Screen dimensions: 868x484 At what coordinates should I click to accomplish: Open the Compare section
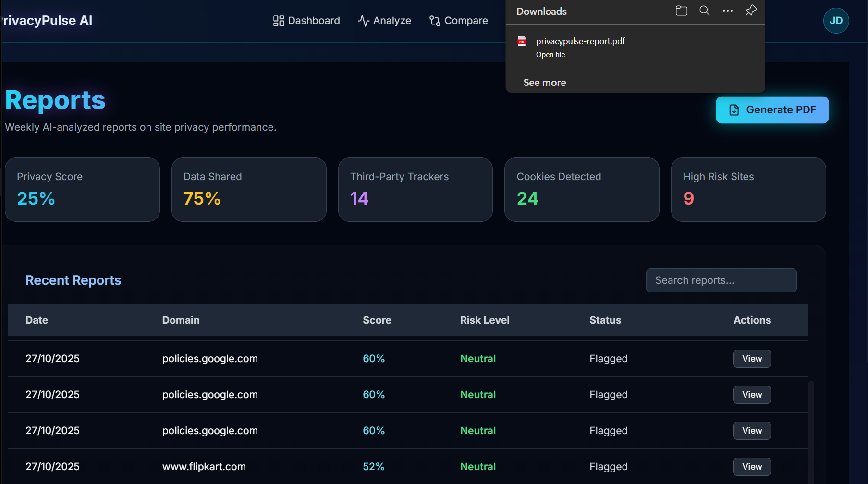tap(459, 21)
